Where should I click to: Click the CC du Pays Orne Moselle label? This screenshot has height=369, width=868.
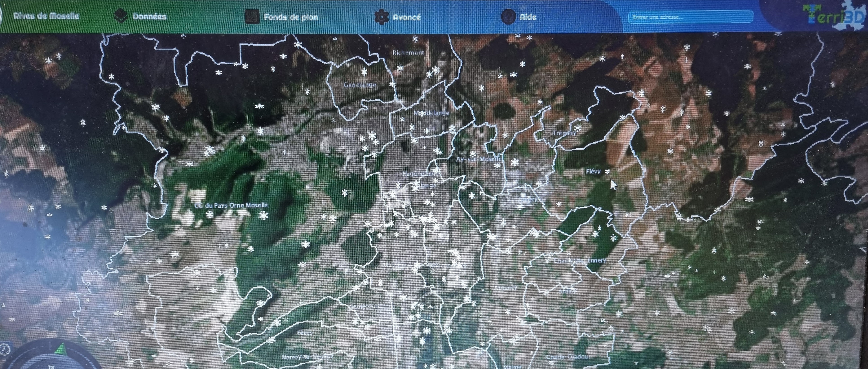[x=231, y=205]
